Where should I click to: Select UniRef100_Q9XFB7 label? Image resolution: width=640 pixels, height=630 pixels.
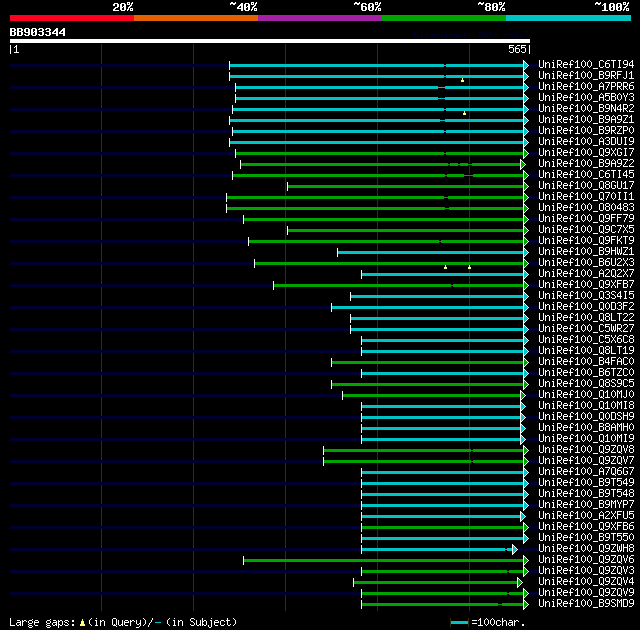point(586,285)
